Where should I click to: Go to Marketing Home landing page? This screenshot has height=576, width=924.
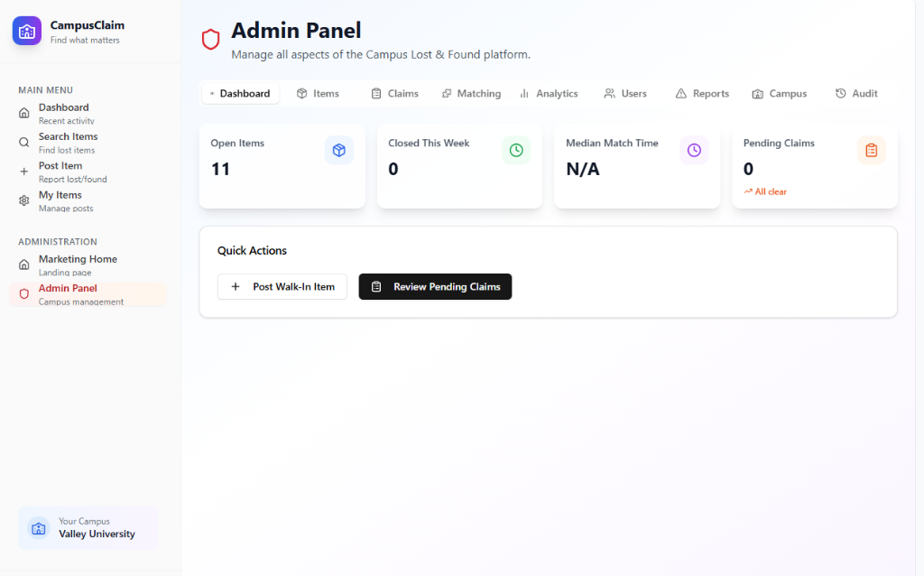[88, 265]
